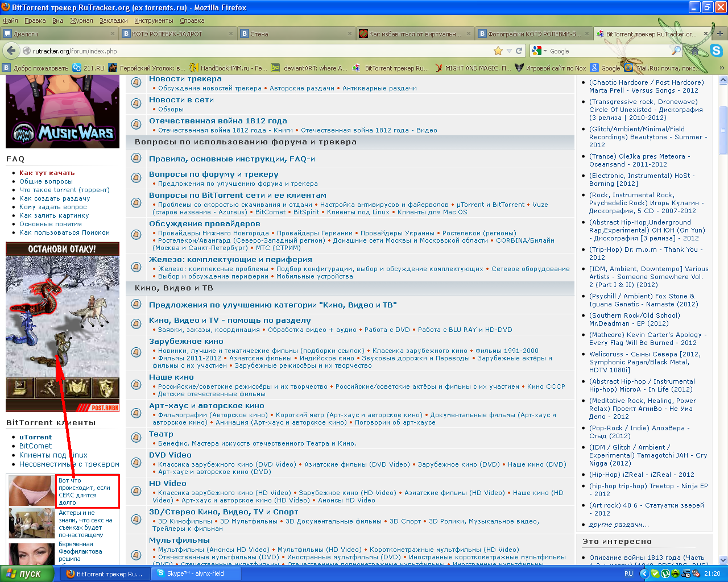Click the forum icon beside Новости в сети
The width and height of the screenshot is (728, 582).
coord(136,103)
